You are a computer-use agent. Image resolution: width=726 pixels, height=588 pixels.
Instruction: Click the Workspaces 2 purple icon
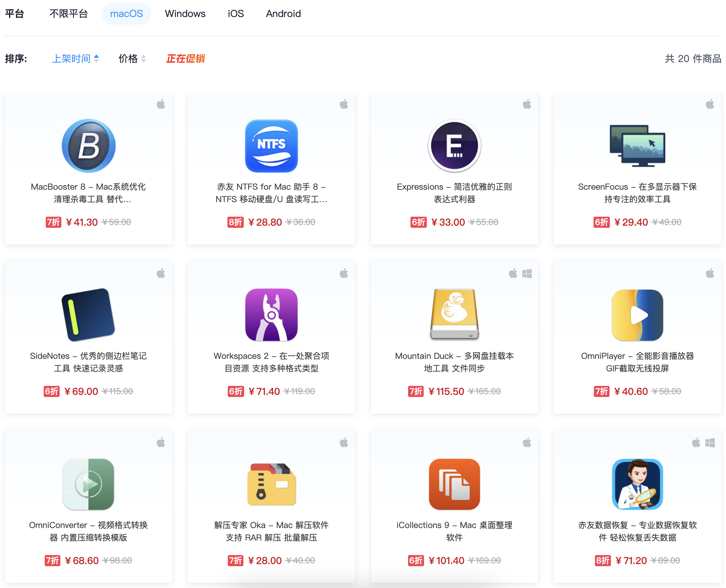click(x=271, y=315)
